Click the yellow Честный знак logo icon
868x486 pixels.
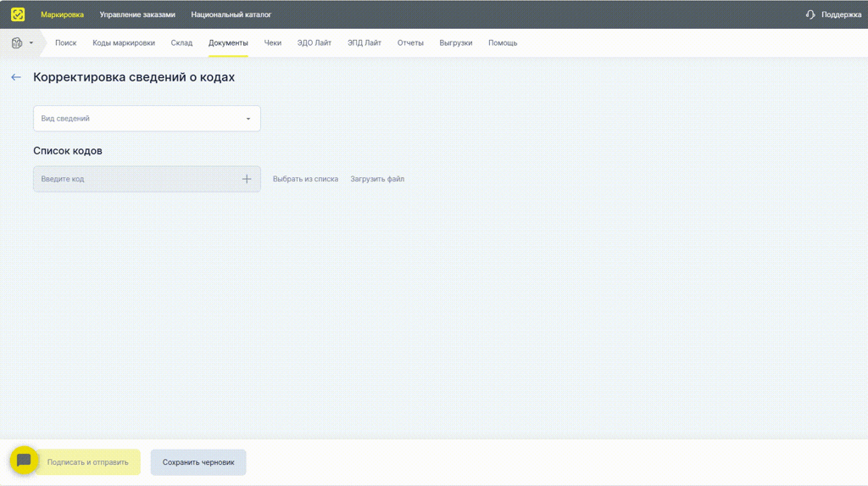coord(18,14)
